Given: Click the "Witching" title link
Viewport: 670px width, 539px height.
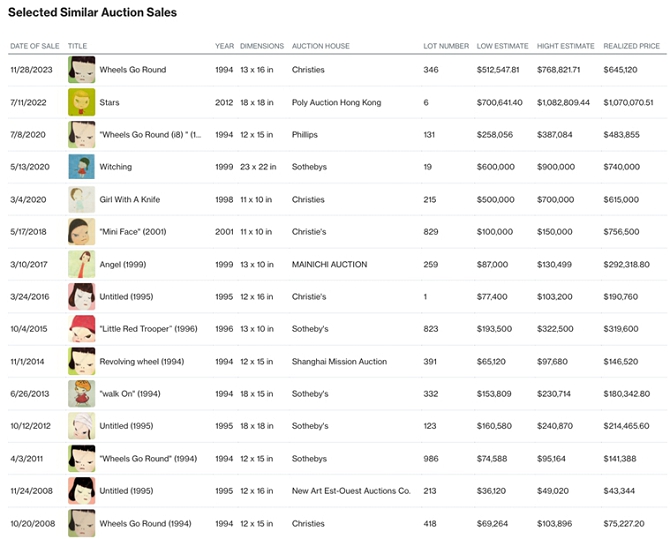Looking at the screenshot, I should pyautogui.click(x=115, y=167).
